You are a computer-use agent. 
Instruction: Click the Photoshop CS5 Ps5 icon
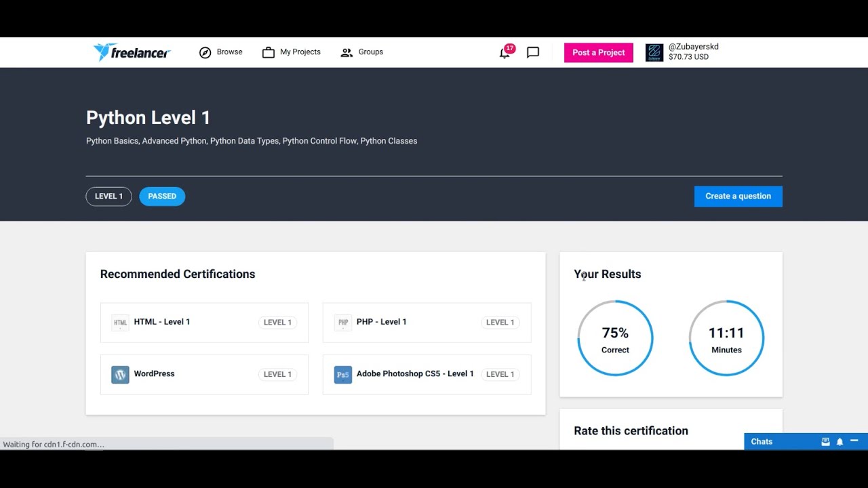(343, 374)
